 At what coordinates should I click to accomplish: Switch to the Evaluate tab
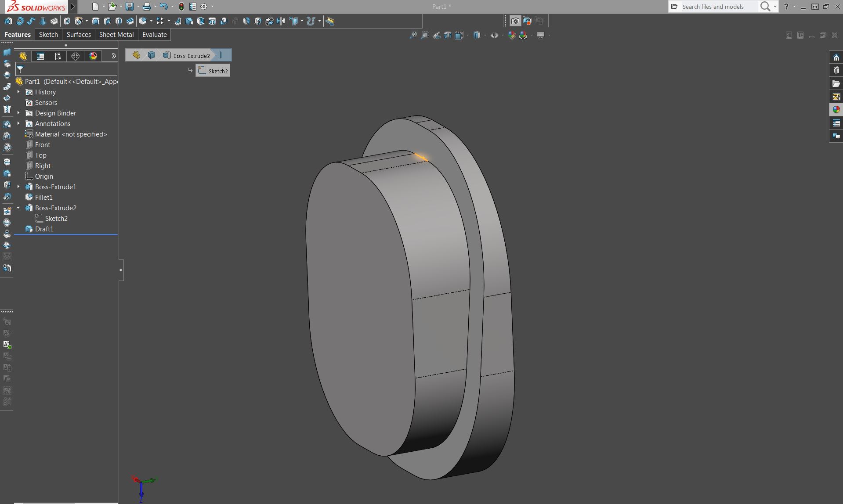pyautogui.click(x=155, y=35)
